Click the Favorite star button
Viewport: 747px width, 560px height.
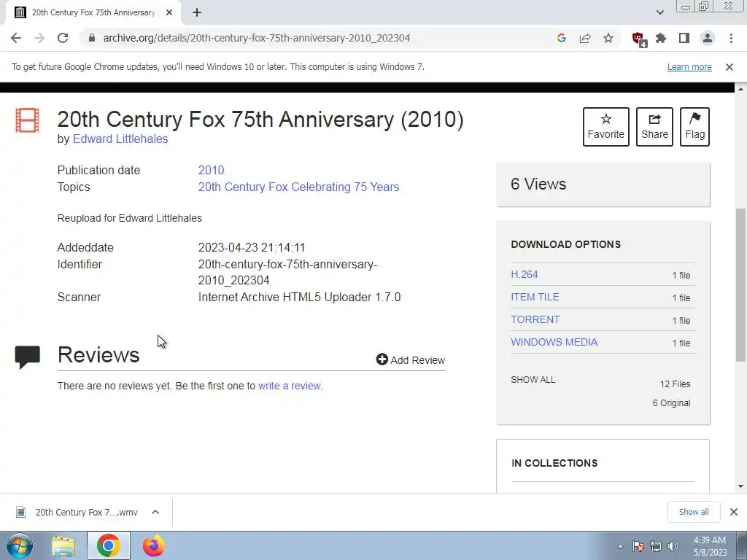[x=606, y=127]
